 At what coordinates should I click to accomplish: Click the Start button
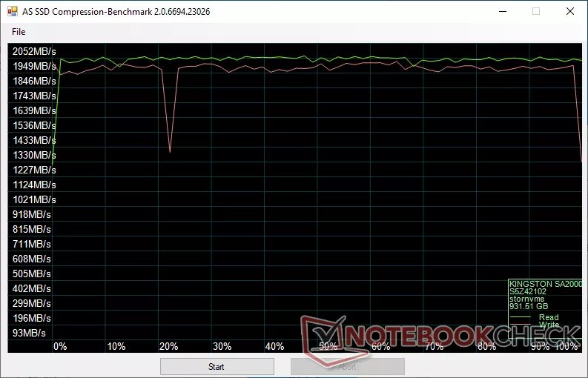217,366
